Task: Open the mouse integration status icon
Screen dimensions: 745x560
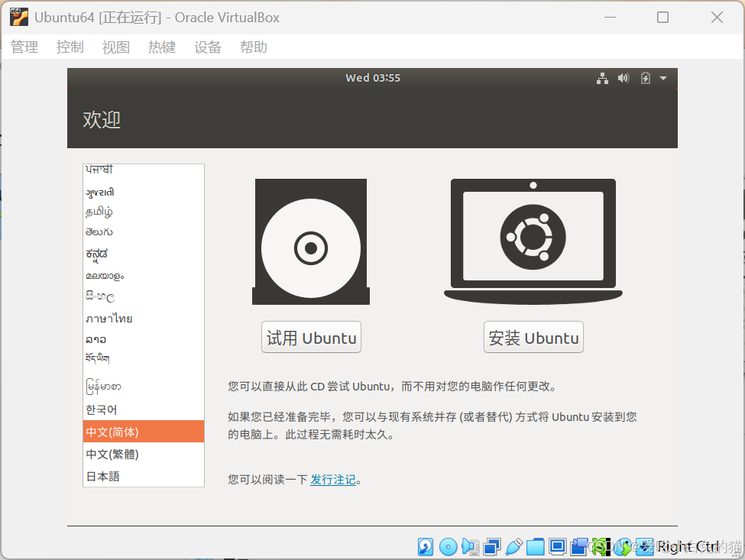Action: (x=623, y=547)
